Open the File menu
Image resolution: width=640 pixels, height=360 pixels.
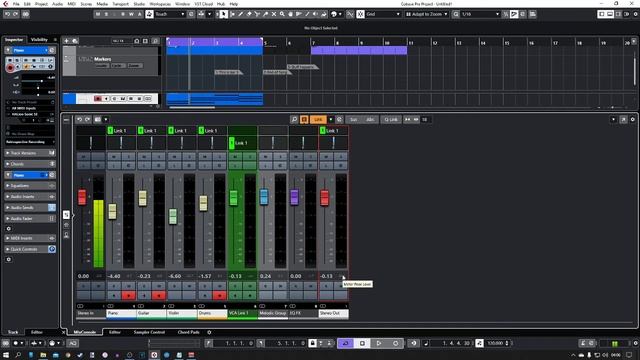[x=16, y=4]
